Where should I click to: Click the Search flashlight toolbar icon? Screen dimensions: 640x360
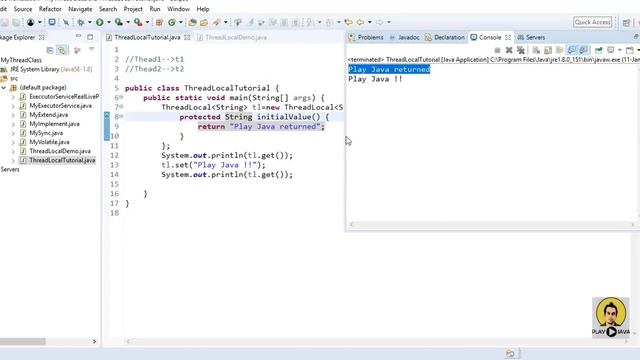point(217,22)
